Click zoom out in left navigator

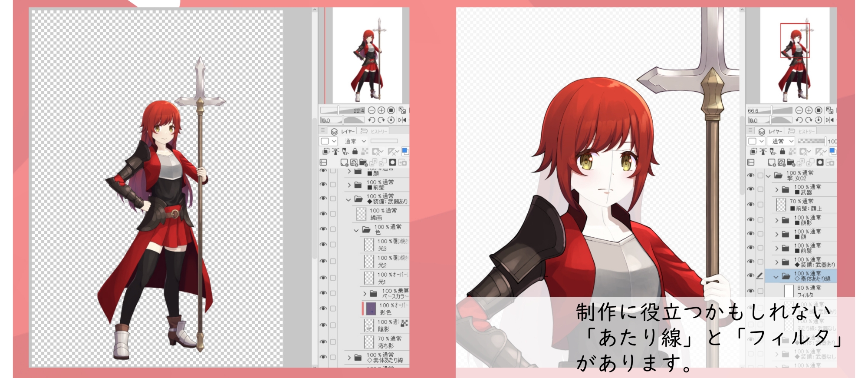(372, 110)
